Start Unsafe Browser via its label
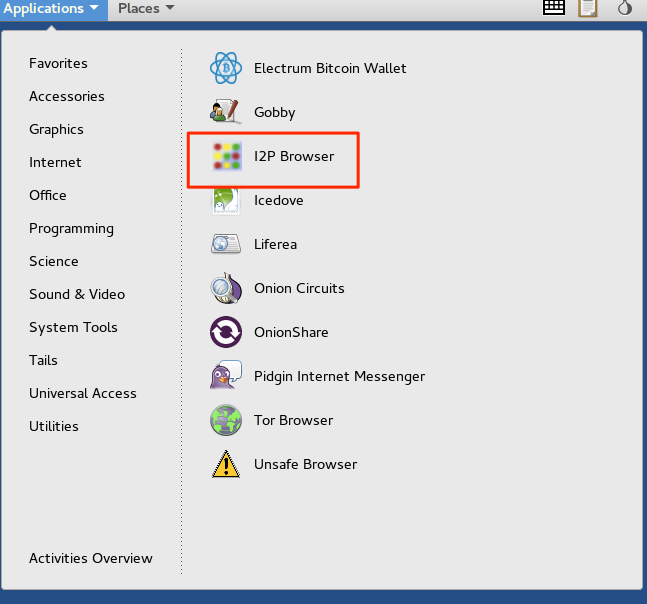This screenshot has width=647, height=604. click(x=305, y=465)
